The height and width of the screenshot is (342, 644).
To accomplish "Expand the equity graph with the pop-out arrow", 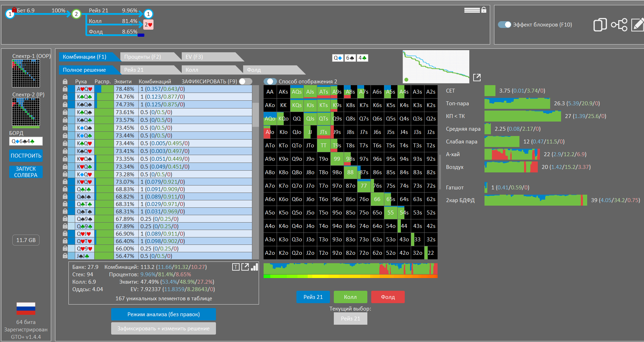I will (x=477, y=77).
